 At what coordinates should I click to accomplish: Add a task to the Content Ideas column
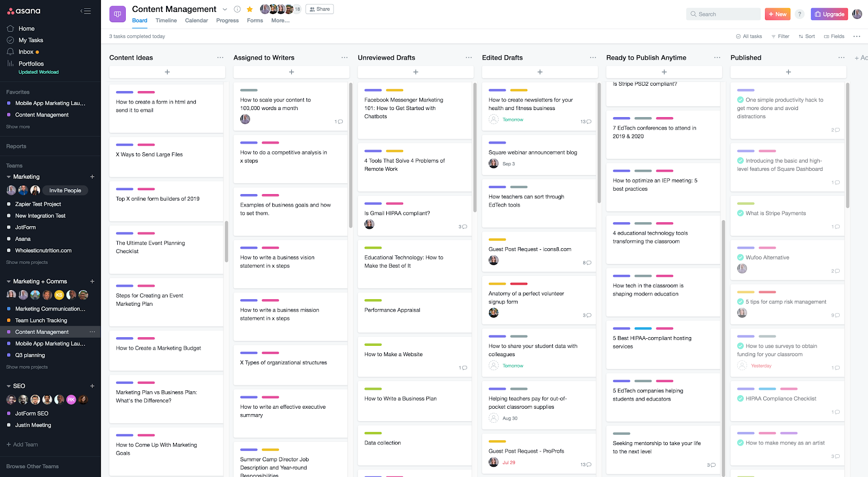click(167, 72)
